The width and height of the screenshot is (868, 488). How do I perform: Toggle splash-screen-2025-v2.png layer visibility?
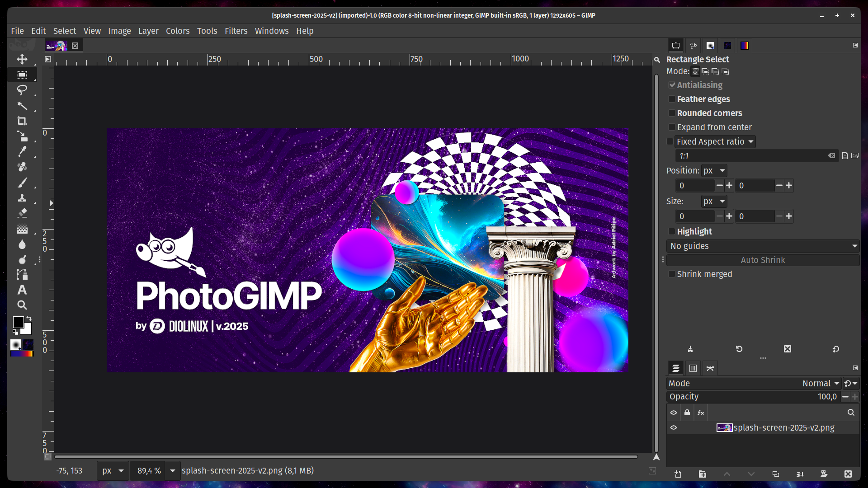674,428
